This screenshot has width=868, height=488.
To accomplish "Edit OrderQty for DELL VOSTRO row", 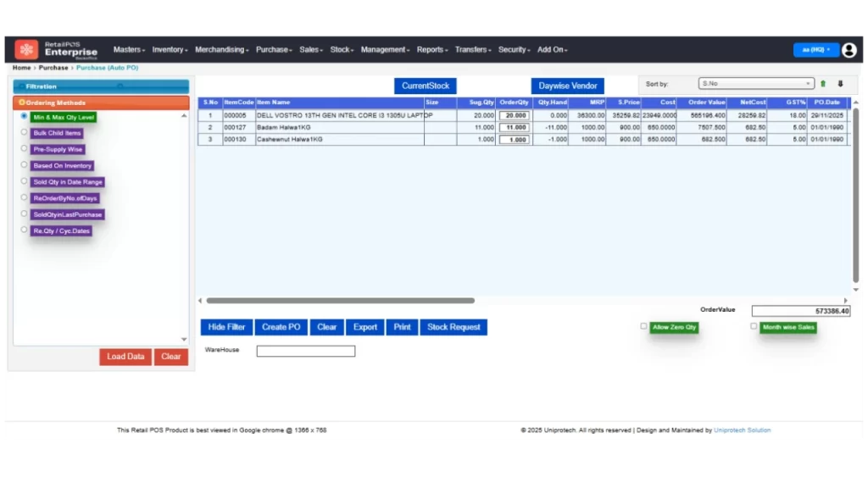I will pyautogui.click(x=515, y=115).
